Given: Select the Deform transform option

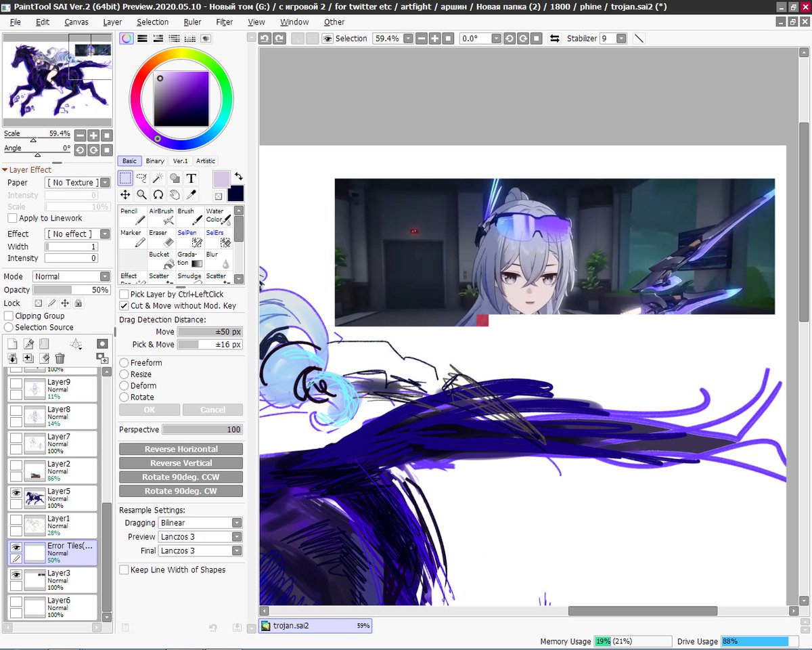Looking at the screenshot, I should (x=124, y=386).
